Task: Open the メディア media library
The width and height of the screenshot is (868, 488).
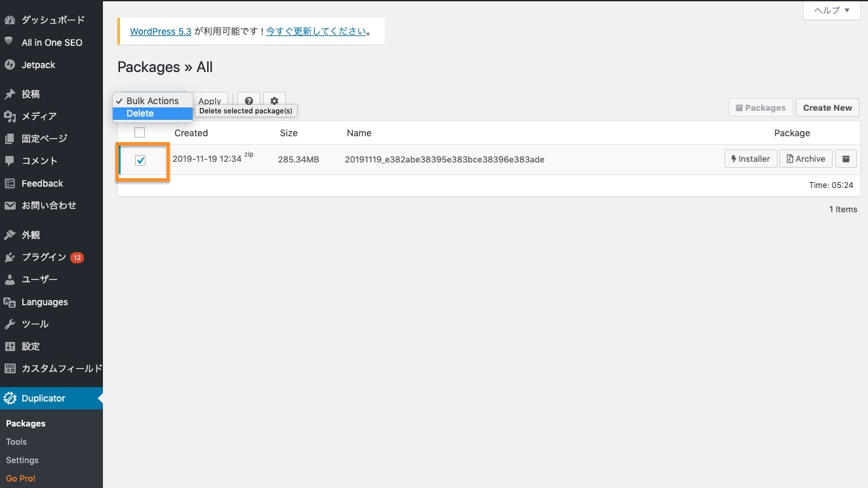Action: 39,116
